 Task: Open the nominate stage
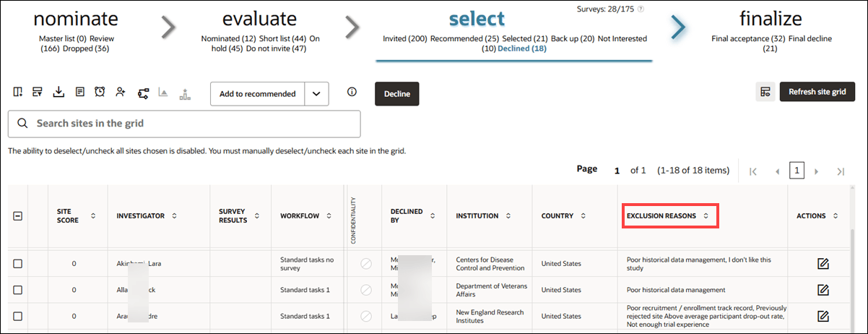point(76,19)
